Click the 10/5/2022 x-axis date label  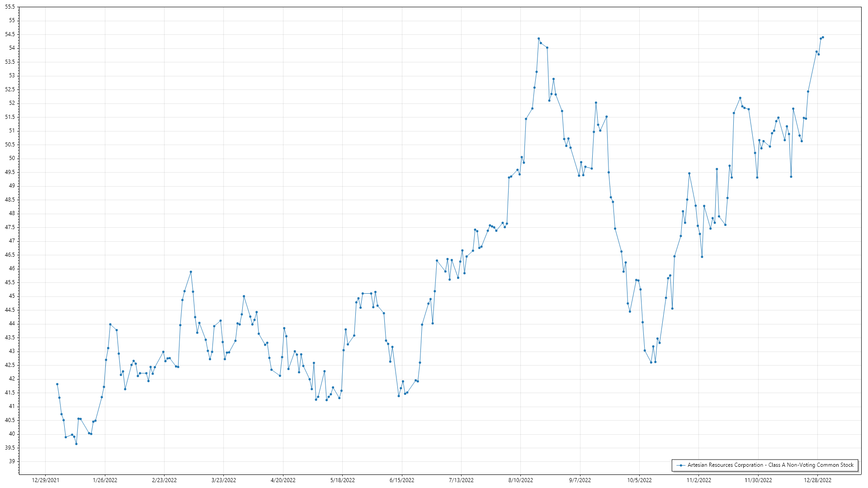tap(639, 480)
